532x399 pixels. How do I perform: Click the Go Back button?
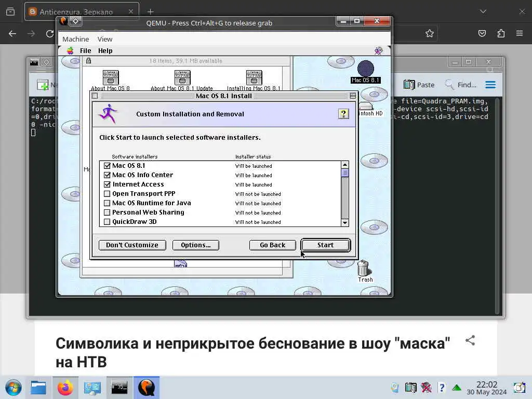tap(272, 245)
